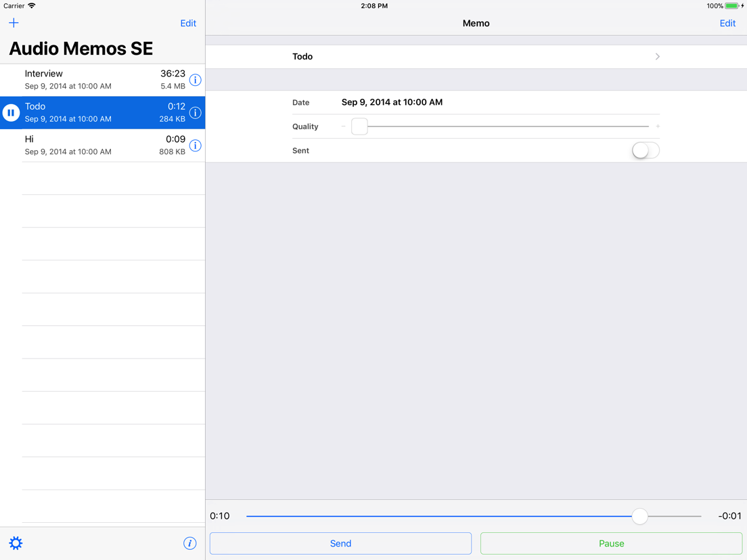Pause Todo memo via row pause icon
The height and width of the screenshot is (560, 747).
click(x=11, y=113)
